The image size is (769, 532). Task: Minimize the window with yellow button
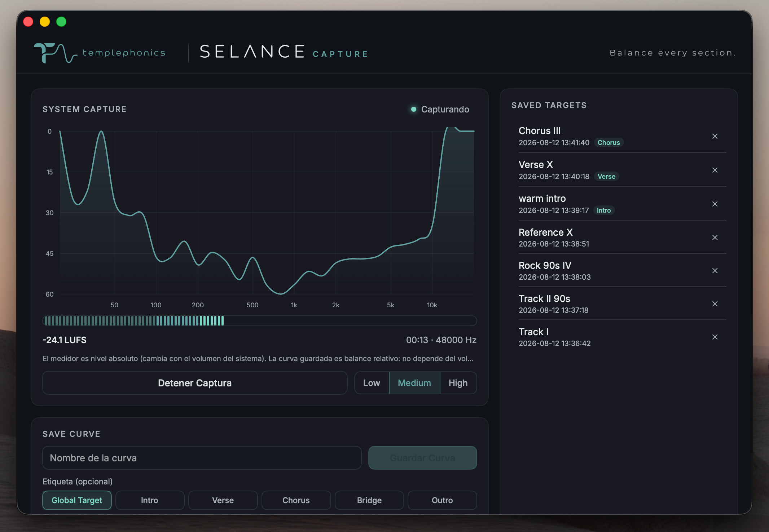(45, 22)
